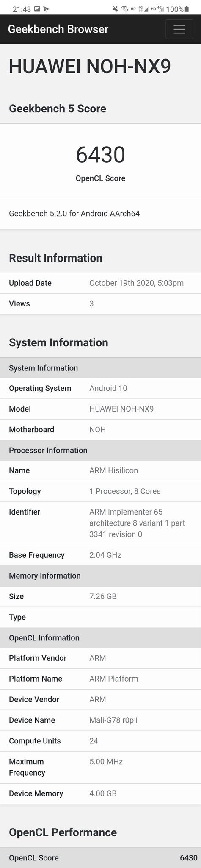This screenshot has height=868, width=201.
Task: Tap the battery icon showing 100%
Action: 187,9
